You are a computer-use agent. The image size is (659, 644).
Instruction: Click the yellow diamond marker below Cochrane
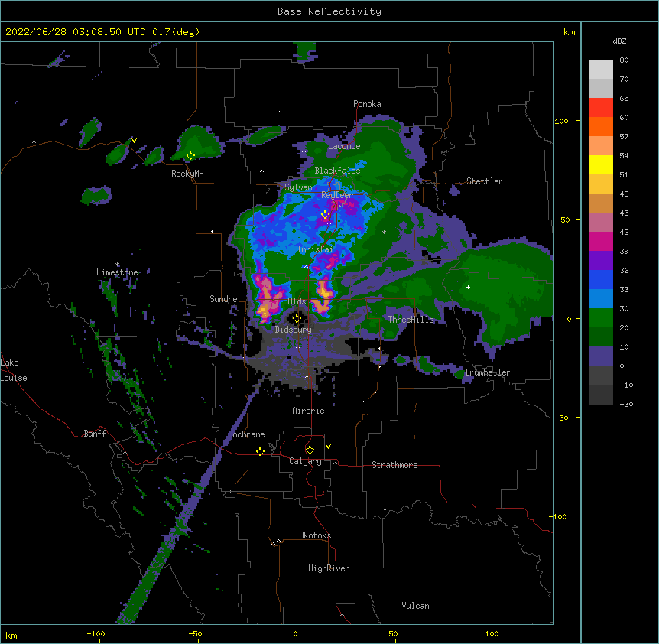tap(260, 451)
